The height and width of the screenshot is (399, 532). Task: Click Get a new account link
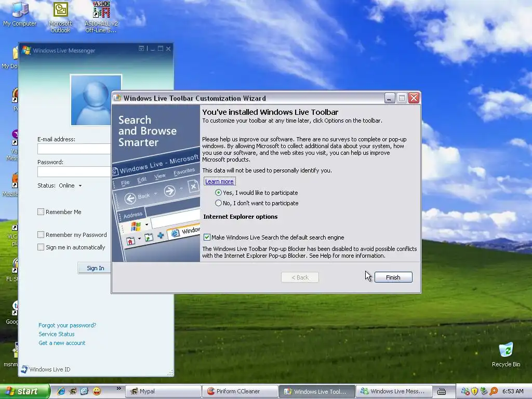click(x=62, y=343)
